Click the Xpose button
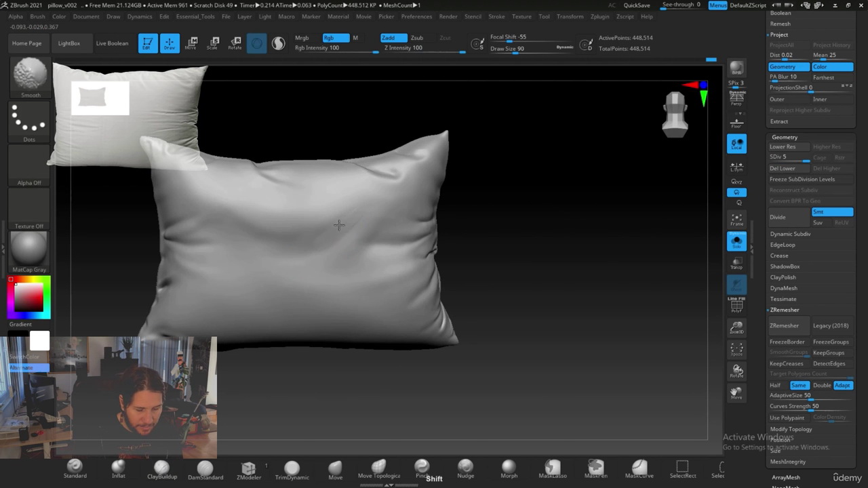Screen dimensions: 868x488 [736, 350]
